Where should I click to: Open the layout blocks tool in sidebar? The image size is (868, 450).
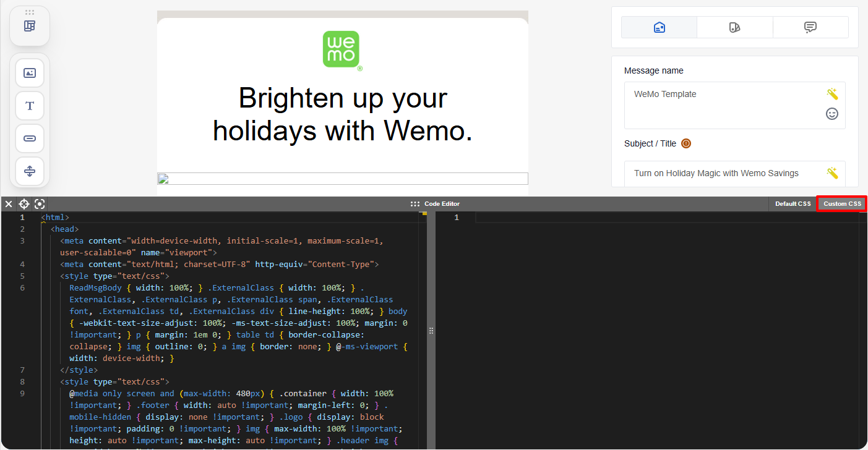point(29,26)
